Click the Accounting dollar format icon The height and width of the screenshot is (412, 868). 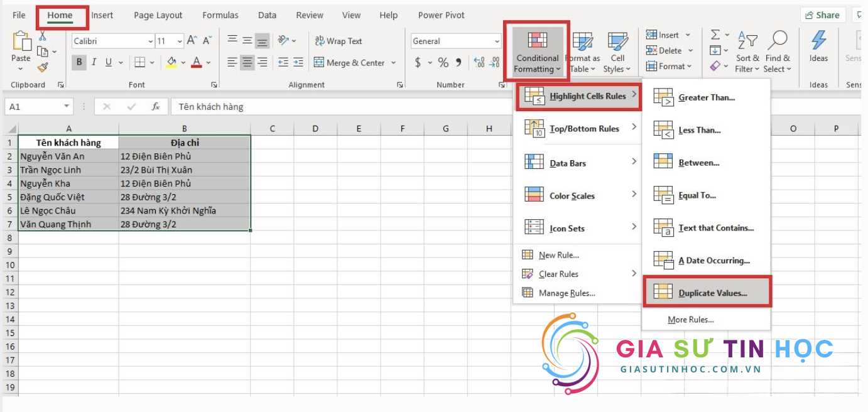[x=418, y=62]
